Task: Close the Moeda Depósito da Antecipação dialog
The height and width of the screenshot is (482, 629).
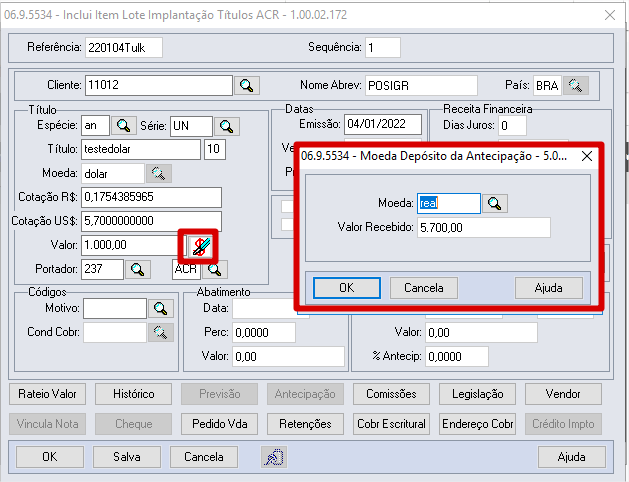Action: pos(587,156)
